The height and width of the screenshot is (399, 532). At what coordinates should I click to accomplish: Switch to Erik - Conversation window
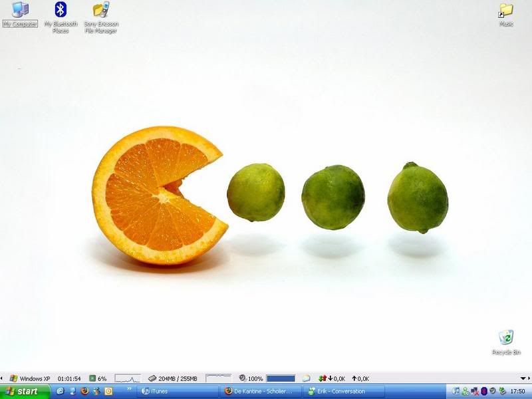pyautogui.click(x=344, y=392)
